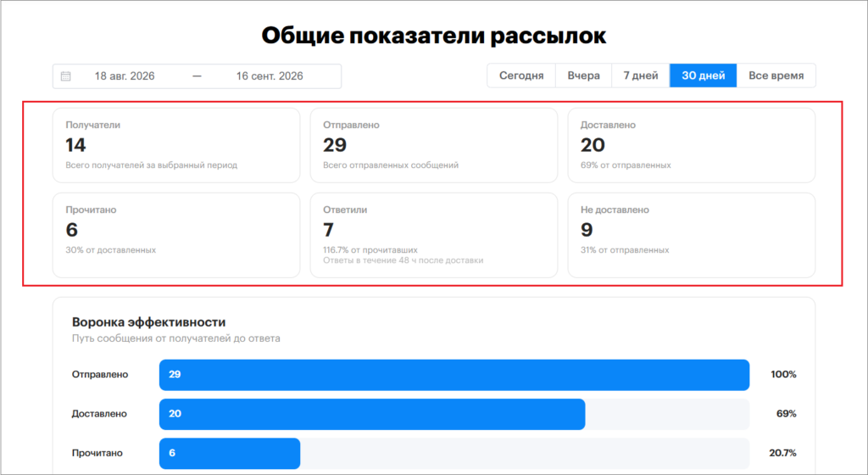
Task: Click the Отправлено funnel bar with 29
Action: [454, 375]
